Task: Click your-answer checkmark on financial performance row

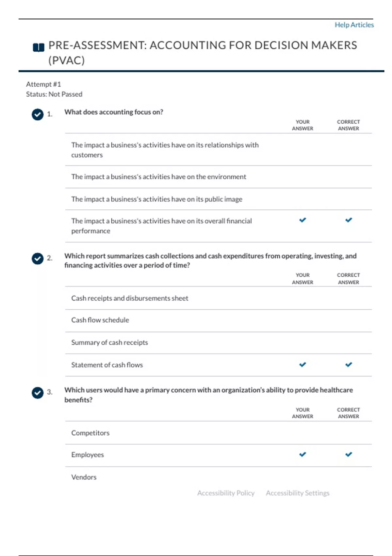Action: (x=303, y=220)
